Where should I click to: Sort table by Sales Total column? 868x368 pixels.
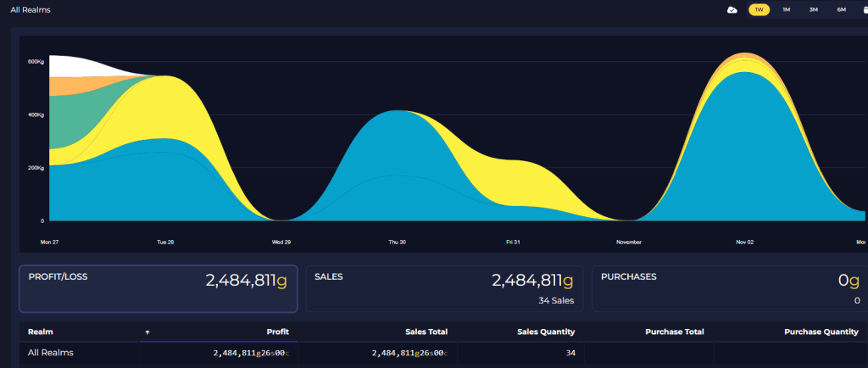[426, 332]
